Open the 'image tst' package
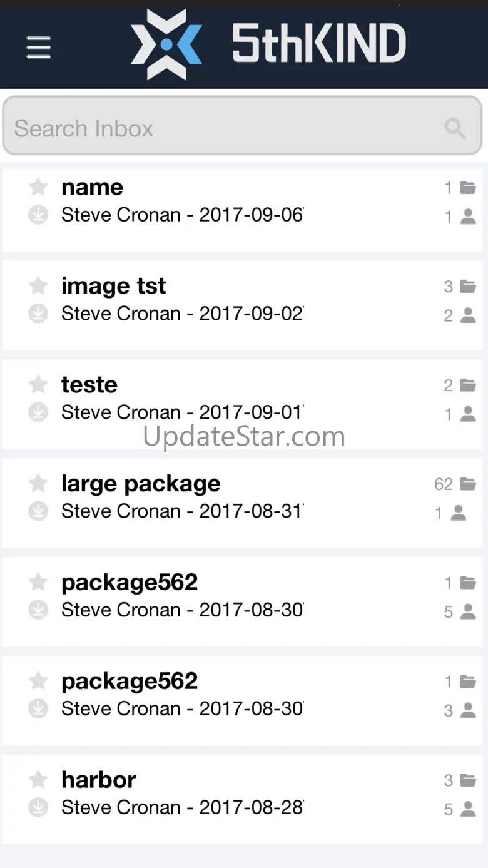Screen dimensions: 488x868 (113, 286)
